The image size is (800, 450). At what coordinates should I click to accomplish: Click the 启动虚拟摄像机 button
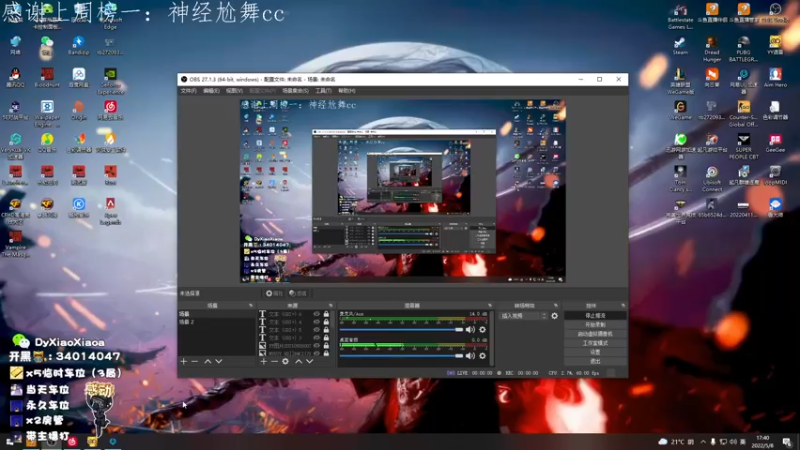coord(595,334)
